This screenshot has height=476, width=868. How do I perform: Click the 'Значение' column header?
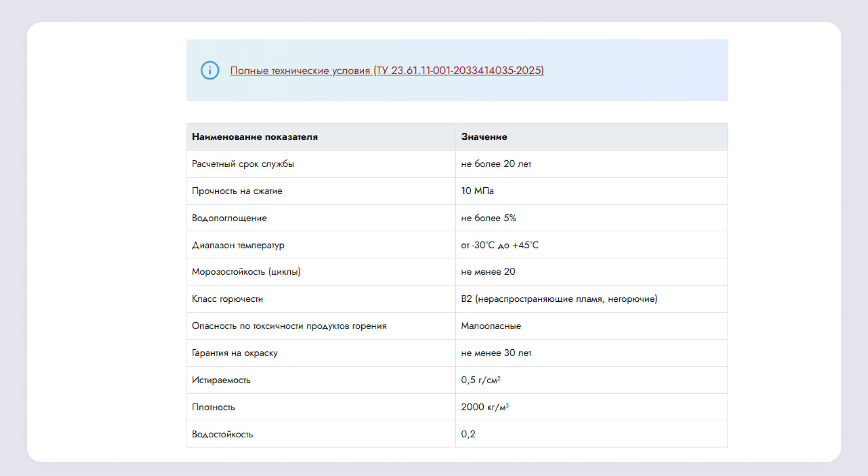coord(484,137)
